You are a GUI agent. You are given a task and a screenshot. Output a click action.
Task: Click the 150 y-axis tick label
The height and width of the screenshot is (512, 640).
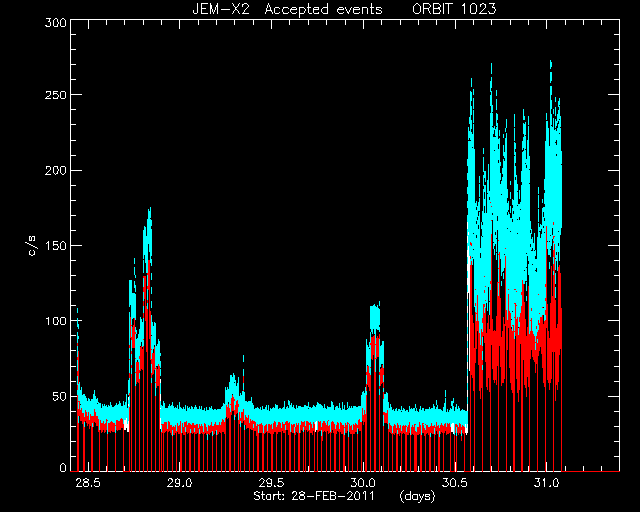(x=56, y=246)
